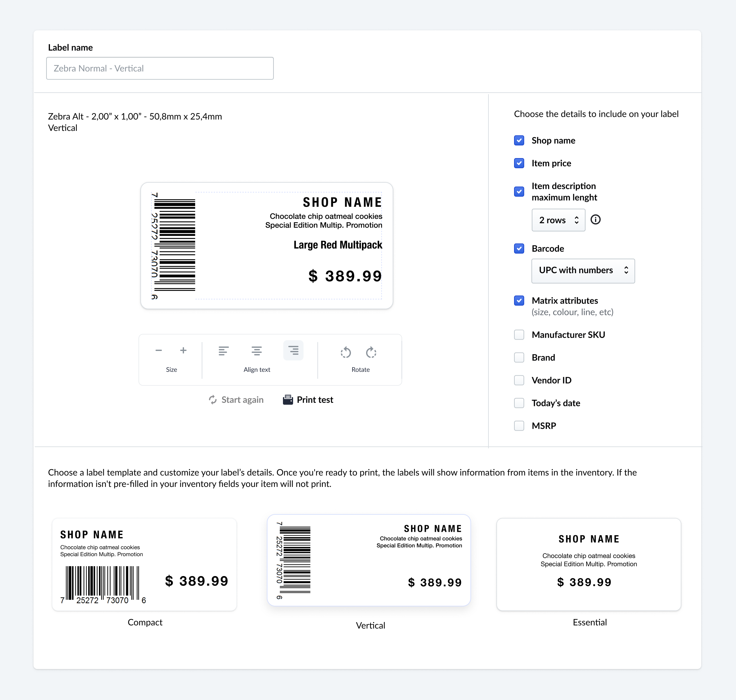This screenshot has height=700, width=736.
Task: Expand the UPC with numbers dropdown
Action: (583, 271)
